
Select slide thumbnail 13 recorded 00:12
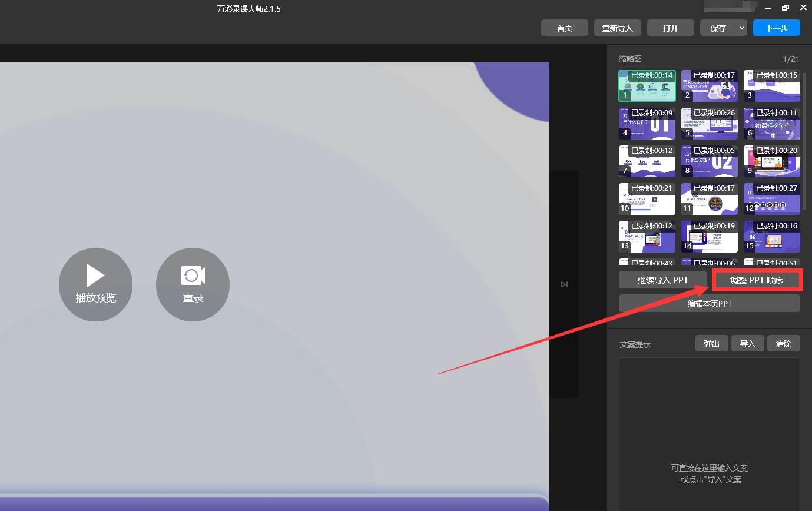coord(647,237)
